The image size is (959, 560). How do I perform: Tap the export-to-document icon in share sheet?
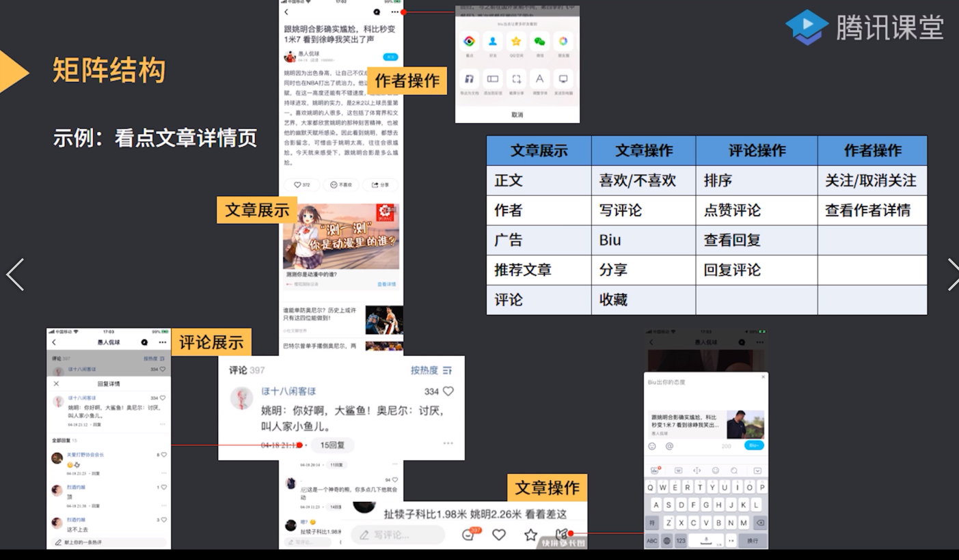[470, 79]
